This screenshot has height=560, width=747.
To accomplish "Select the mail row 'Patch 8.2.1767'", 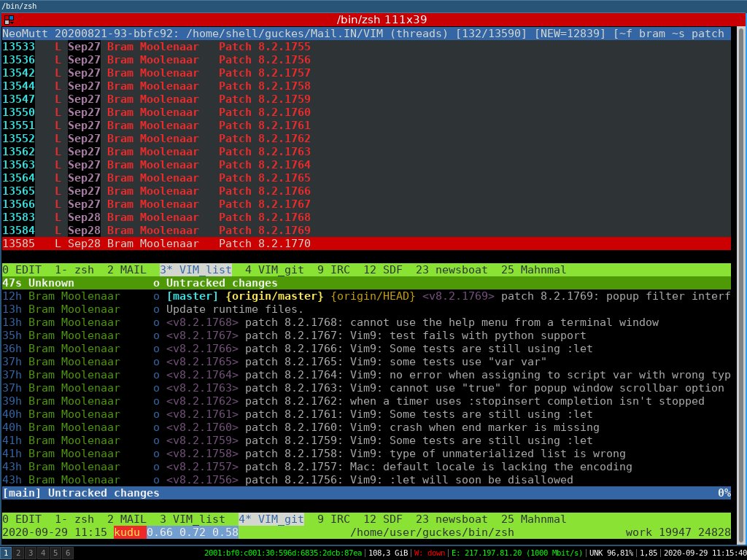I will (x=366, y=204).
